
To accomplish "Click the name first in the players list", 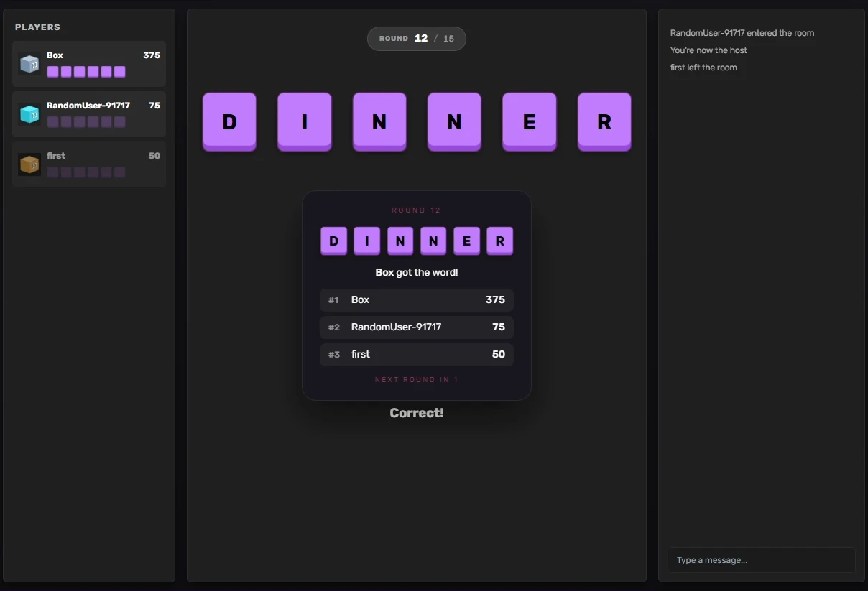I will pos(56,156).
